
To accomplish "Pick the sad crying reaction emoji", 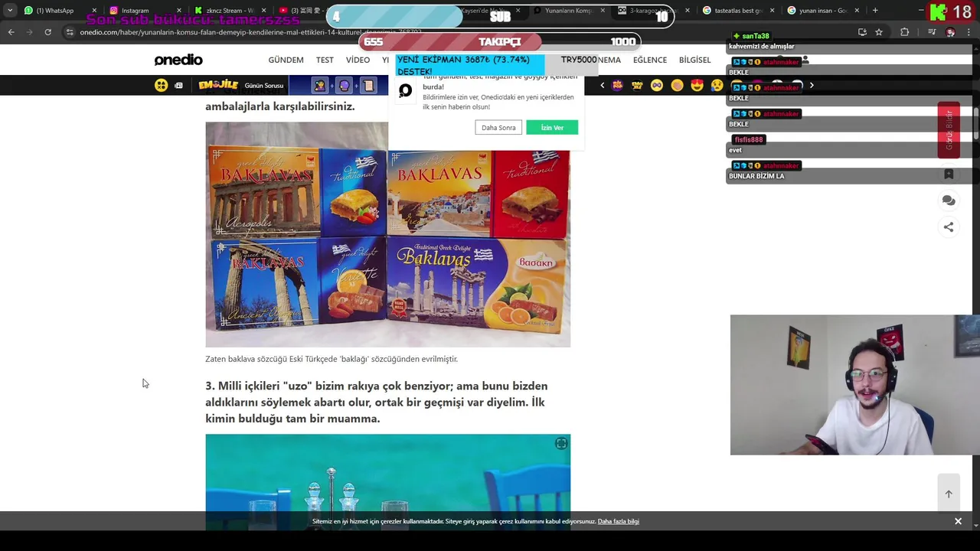I will click(x=717, y=86).
